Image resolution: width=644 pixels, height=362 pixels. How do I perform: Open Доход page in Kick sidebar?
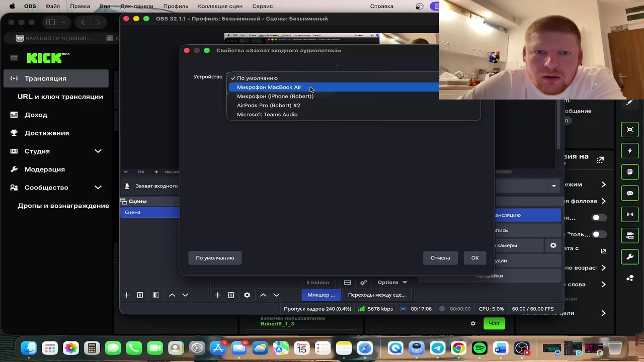click(x=36, y=115)
